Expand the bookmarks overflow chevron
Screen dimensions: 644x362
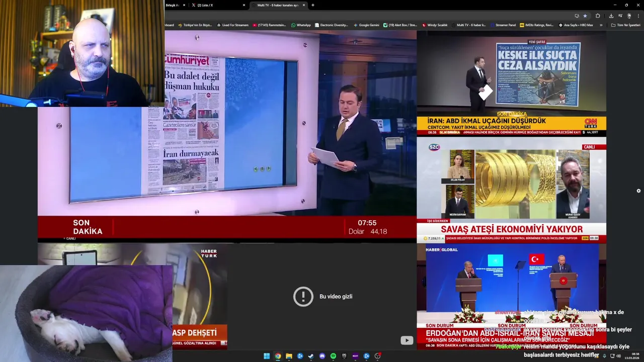(x=601, y=25)
